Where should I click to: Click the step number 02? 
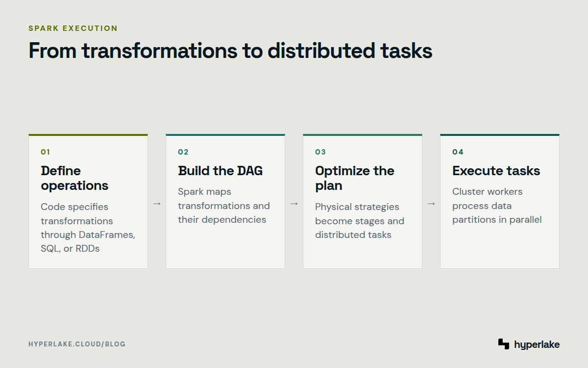(x=183, y=152)
